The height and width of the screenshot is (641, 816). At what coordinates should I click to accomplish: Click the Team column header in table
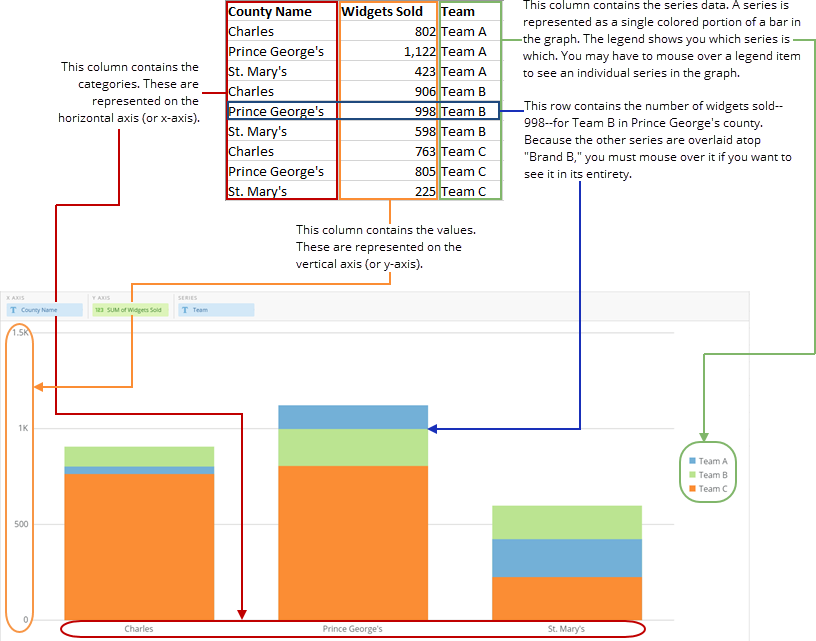459,11
